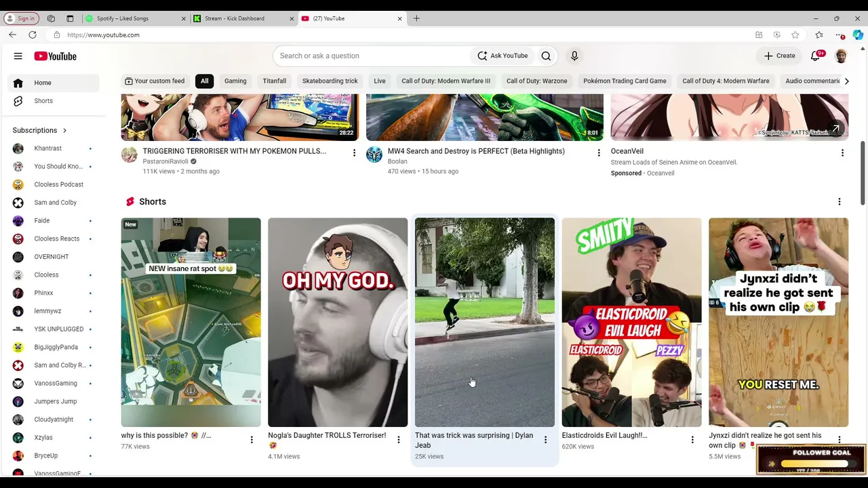This screenshot has width=868, height=488.
Task: Select the Call of Duty: Warzone chip
Action: pyautogui.click(x=537, y=81)
